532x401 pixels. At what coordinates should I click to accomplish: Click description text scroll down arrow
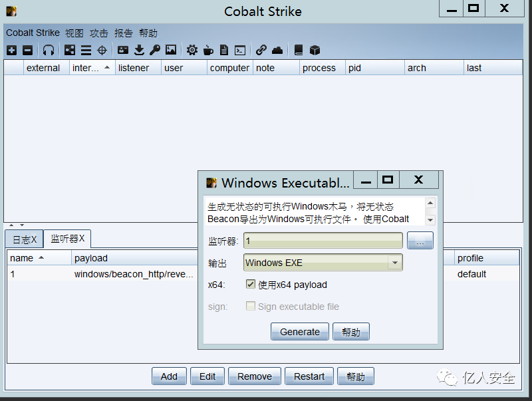pyautogui.click(x=430, y=220)
